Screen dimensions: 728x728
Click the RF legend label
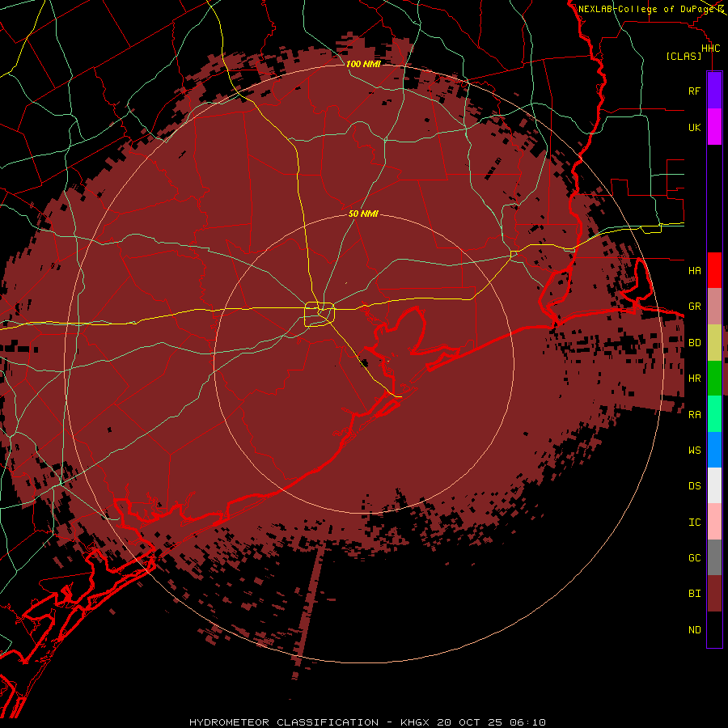(694, 91)
